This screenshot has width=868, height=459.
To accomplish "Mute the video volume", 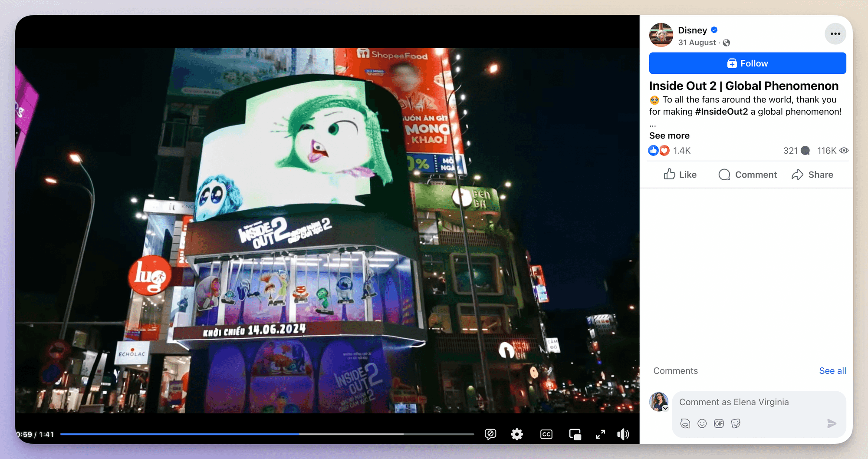I will 623,434.
